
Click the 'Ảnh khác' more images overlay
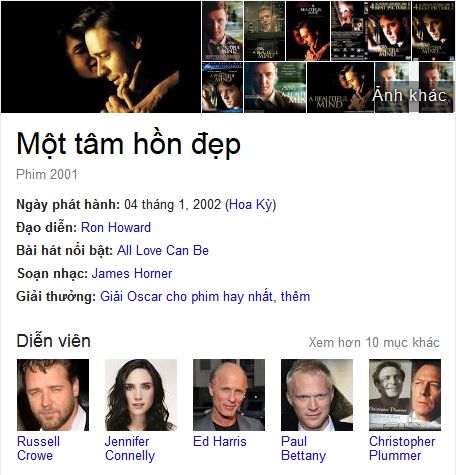[409, 95]
